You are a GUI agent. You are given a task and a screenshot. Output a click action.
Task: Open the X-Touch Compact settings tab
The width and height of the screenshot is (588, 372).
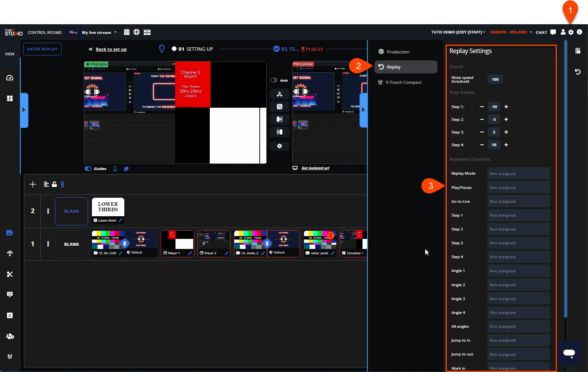pos(403,82)
